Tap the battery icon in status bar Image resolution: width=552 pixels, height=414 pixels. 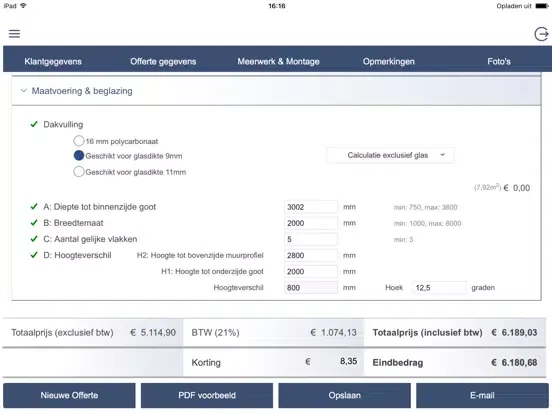coord(542,6)
